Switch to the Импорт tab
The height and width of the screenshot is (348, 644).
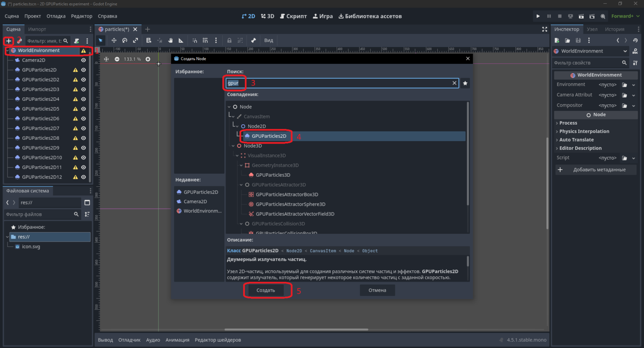(x=37, y=29)
